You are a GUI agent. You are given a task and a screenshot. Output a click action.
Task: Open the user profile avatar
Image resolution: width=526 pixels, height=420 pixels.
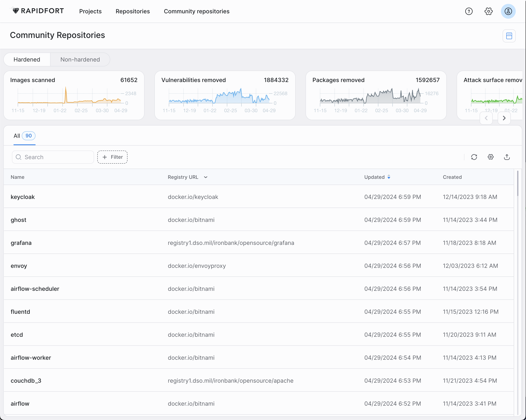click(x=508, y=11)
